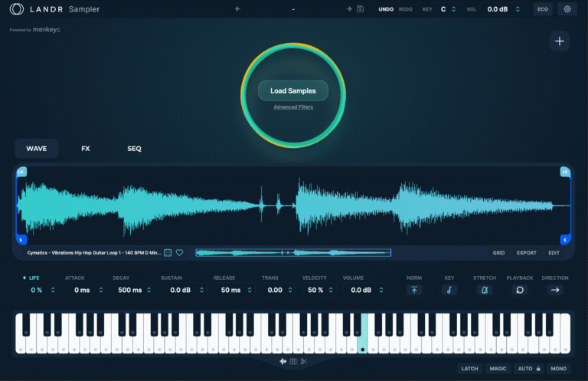Select the waveform mode icon below keyboard
The height and width of the screenshot is (381, 588).
coord(283,361)
